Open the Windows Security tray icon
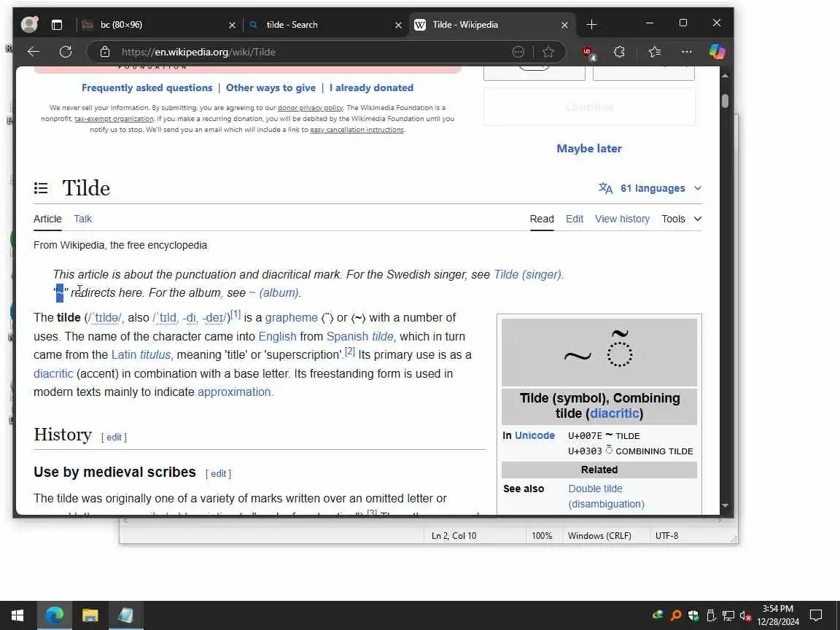840x630 pixels. (693, 615)
